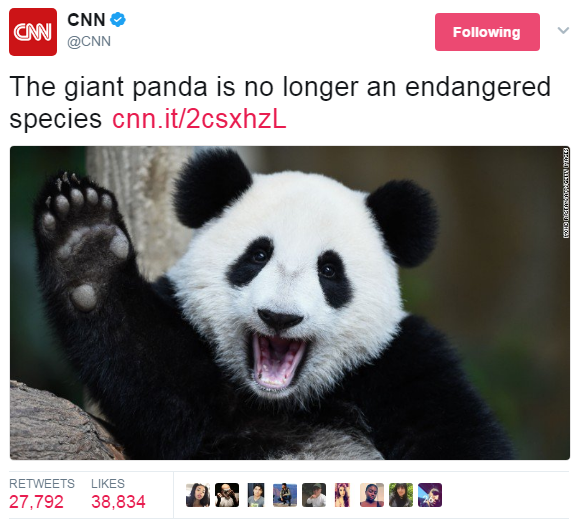The image size is (580, 525).
Task: Click the red CNN logo avatar
Action: (33, 32)
